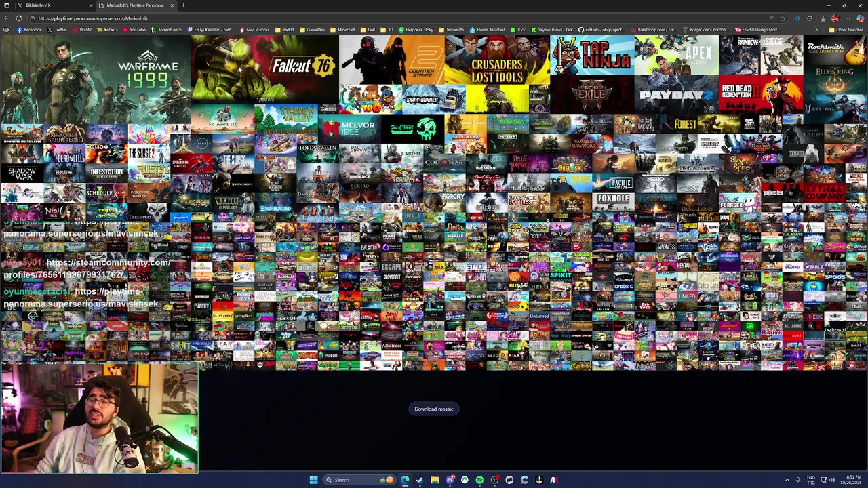Viewport: 868px width, 488px height.
Task: Open Spotify from the taskbar
Action: pos(479,480)
